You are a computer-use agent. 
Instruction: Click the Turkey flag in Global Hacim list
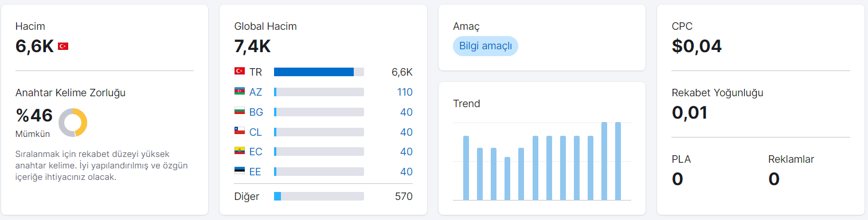coord(240,72)
